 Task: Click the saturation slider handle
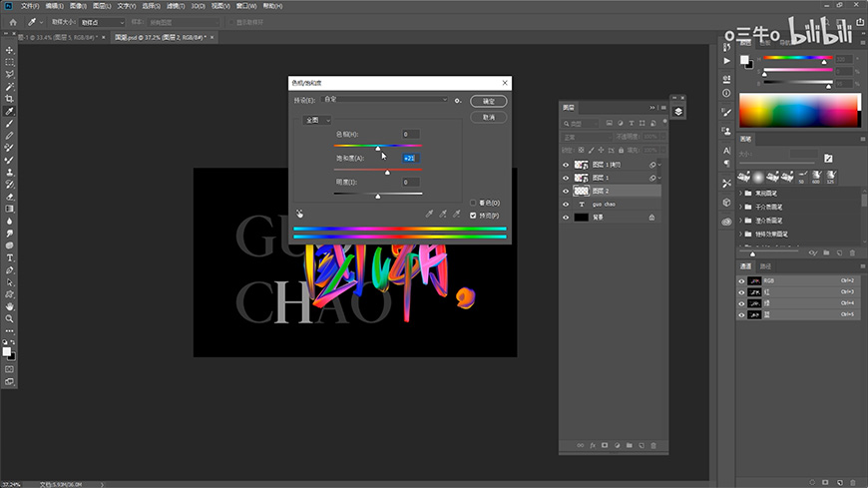pyautogui.click(x=387, y=173)
